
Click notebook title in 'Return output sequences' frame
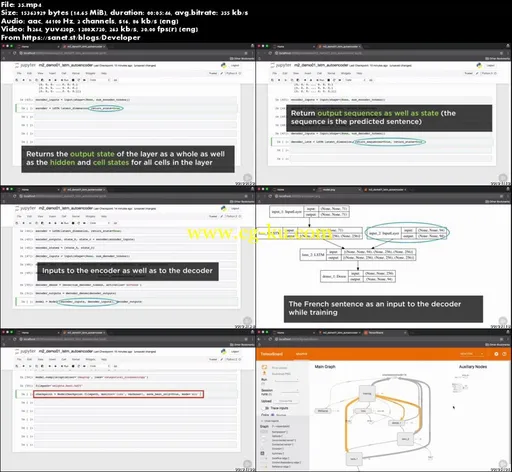pos(321,65)
